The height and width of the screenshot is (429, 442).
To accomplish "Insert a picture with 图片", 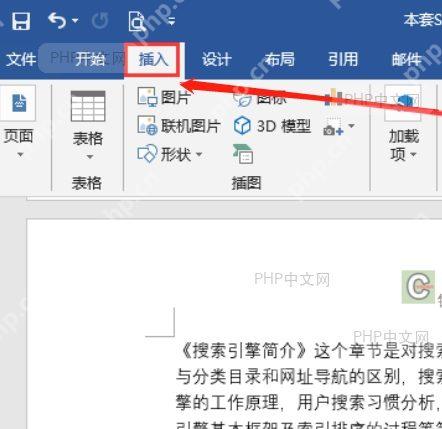I will [164, 97].
